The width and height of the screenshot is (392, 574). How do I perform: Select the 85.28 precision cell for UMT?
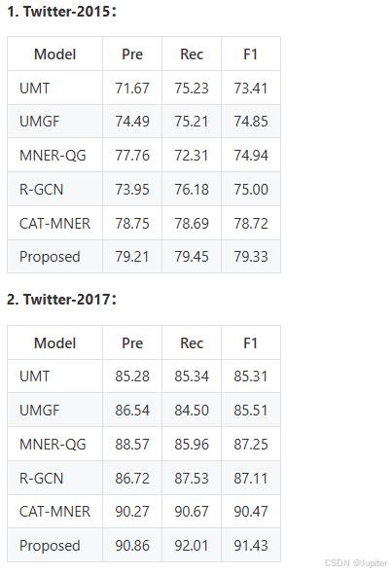132,377
